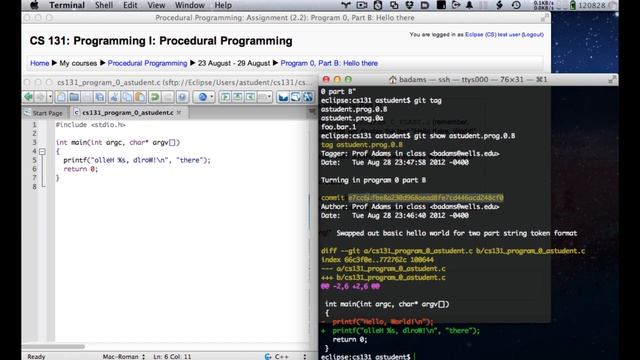The image size is (640, 360).
Task: Click the battery icon in menu bar
Action: (x=573, y=5)
